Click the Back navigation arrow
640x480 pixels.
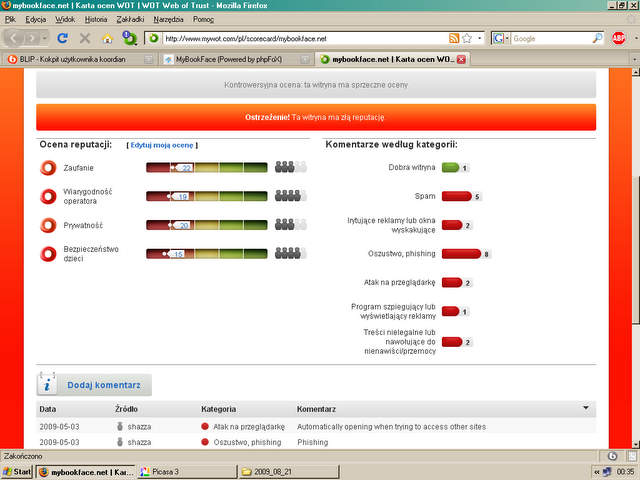point(13,38)
